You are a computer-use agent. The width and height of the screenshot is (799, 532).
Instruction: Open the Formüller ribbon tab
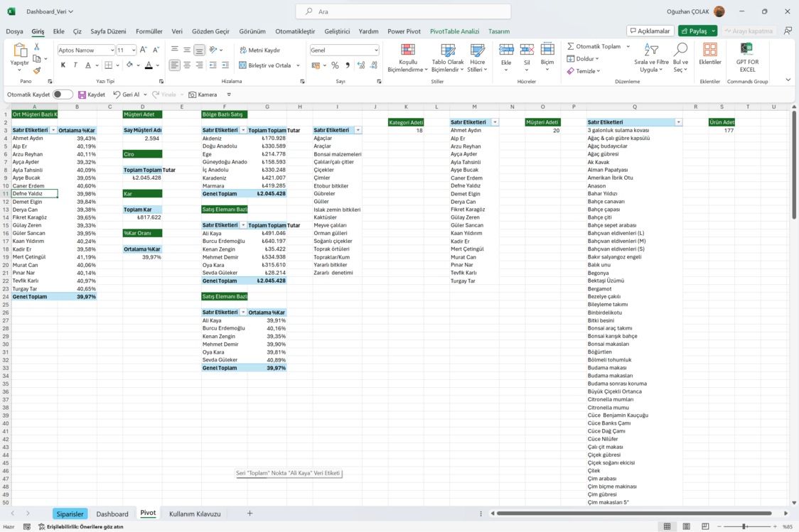point(149,31)
